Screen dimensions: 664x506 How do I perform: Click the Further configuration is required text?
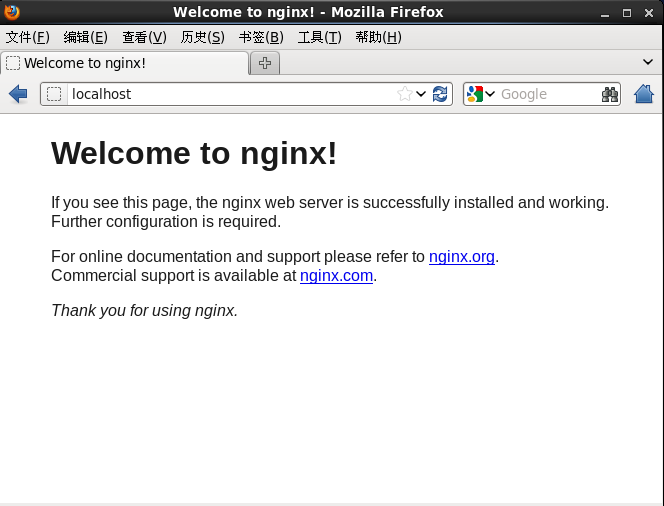click(166, 221)
